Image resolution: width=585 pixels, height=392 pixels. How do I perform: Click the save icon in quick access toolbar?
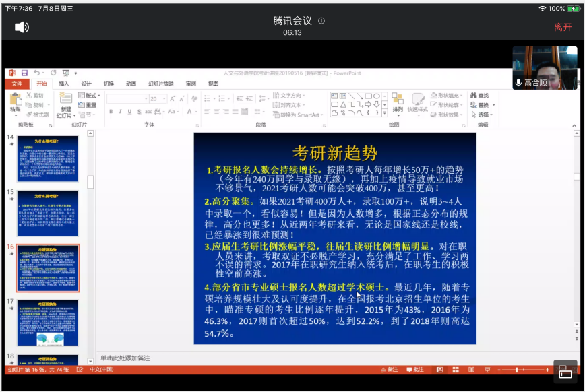(x=24, y=73)
